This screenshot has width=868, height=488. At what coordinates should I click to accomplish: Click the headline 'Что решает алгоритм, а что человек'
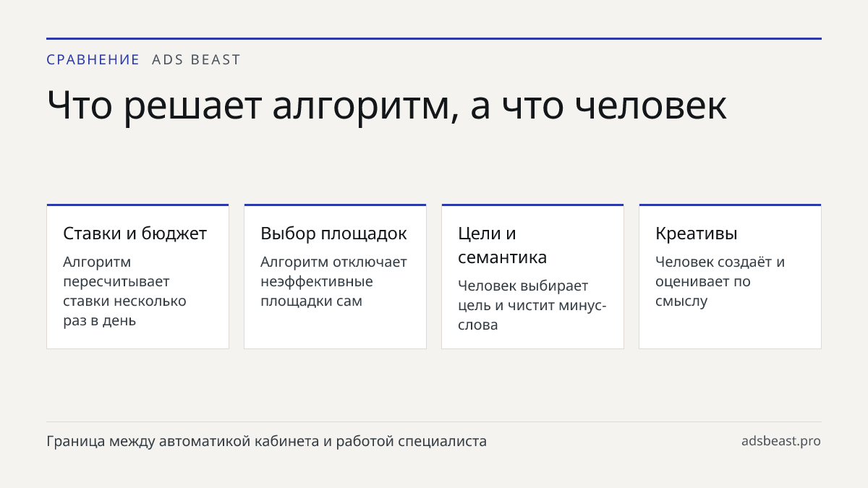tap(387, 106)
